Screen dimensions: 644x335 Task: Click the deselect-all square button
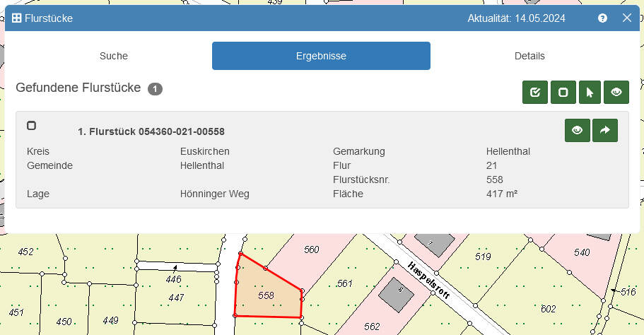[563, 92]
